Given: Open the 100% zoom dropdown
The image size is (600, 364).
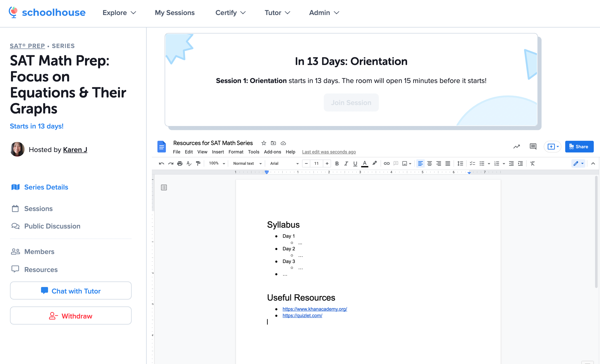Looking at the screenshot, I should tap(217, 163).
